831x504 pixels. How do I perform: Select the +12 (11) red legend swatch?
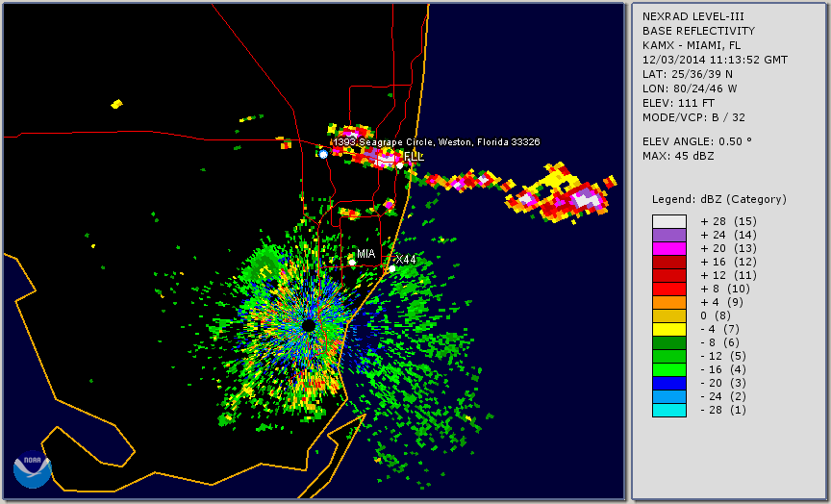pyautogui.click(x=669, y=276)
